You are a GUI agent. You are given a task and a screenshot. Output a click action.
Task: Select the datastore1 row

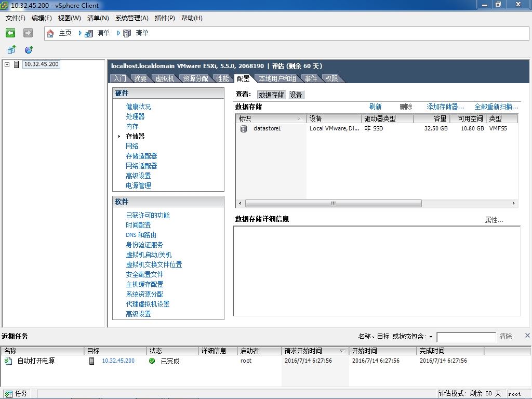(377, 129)
